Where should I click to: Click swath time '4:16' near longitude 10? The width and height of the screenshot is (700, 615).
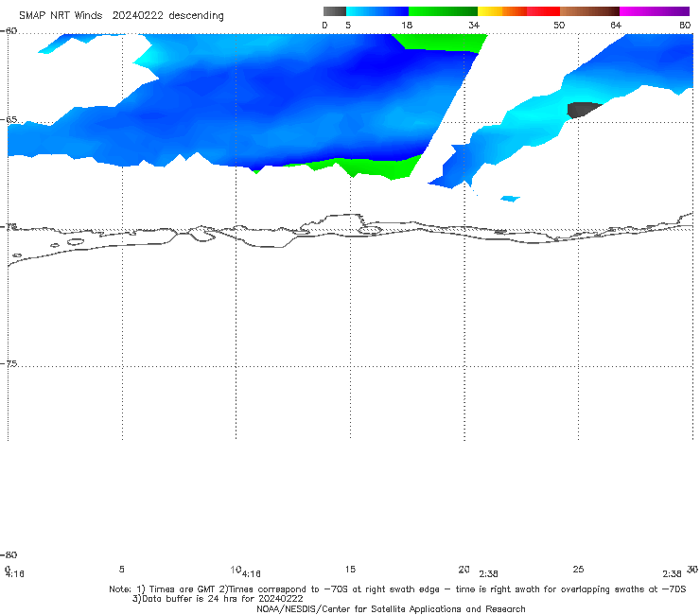(x=251, y=574)
